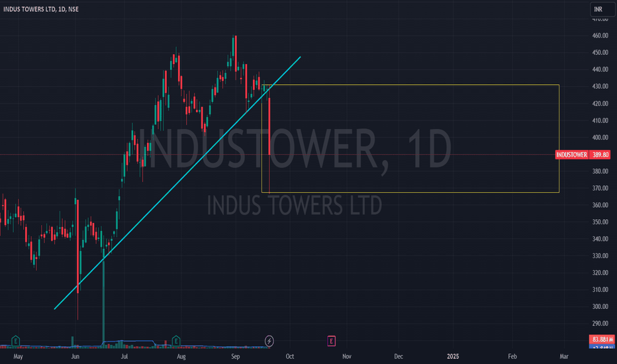Click the pink upcoming earnings E icon

point(331,341)
